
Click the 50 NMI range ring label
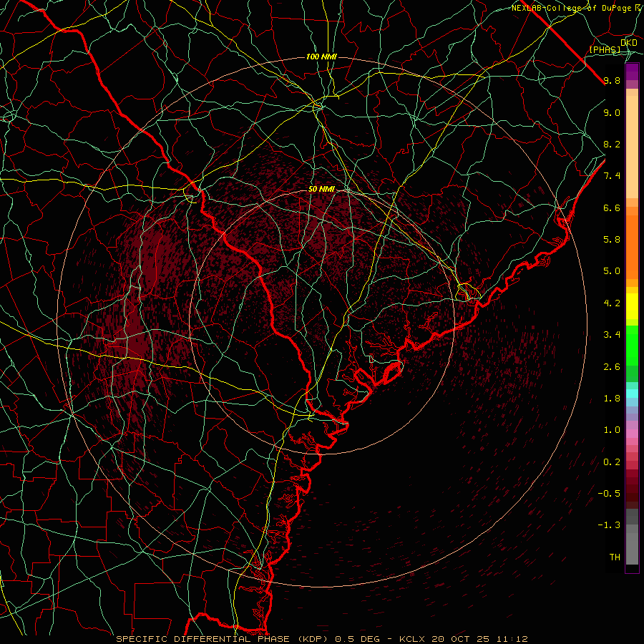(x=321, y=189)
